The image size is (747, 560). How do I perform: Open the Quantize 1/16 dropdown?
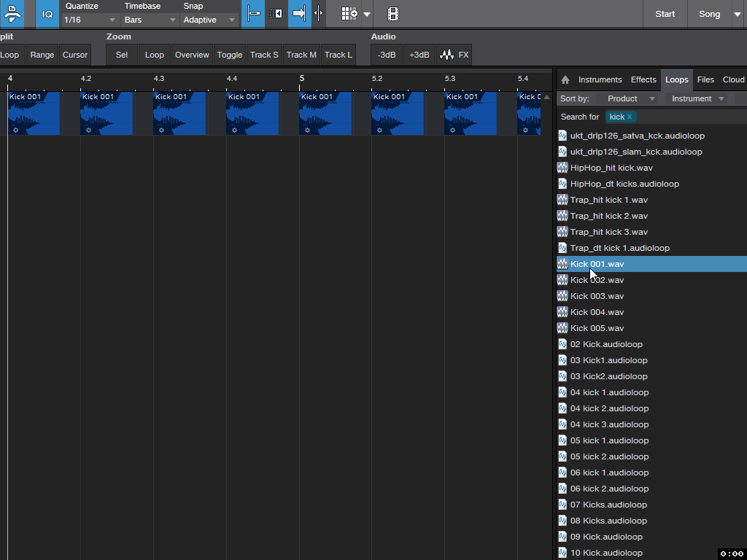click(90, 20)
